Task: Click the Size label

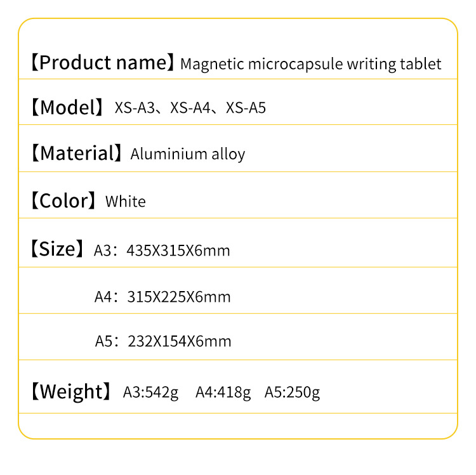Action: 56,249
